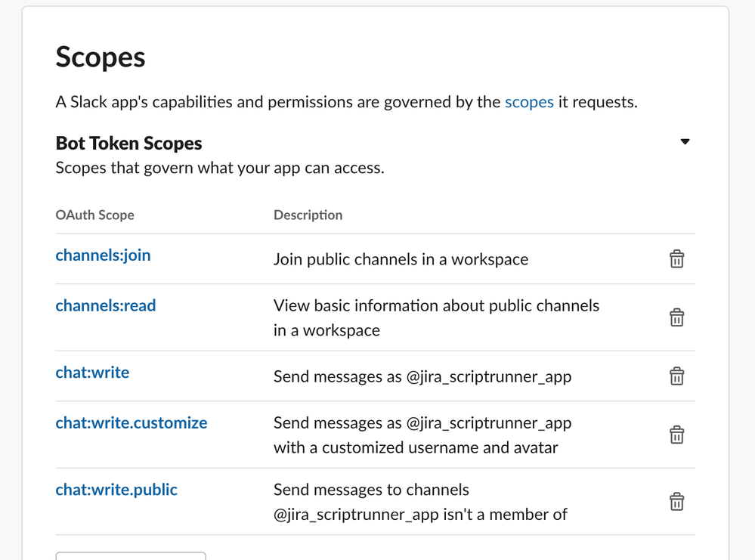Click the Scopes page title
The height and width of the screenshot is (560, 755).
click(x=101, y=57)
